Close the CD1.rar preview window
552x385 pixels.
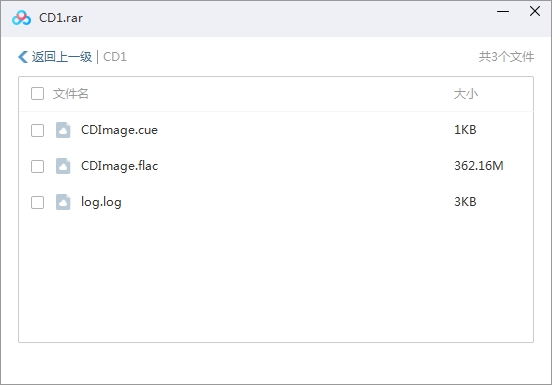pos(535,11)
